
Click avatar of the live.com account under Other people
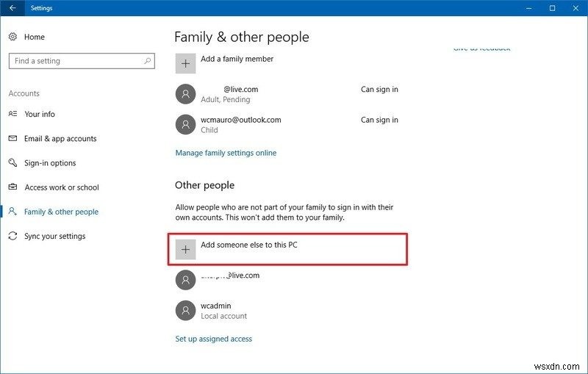[186, 280]
